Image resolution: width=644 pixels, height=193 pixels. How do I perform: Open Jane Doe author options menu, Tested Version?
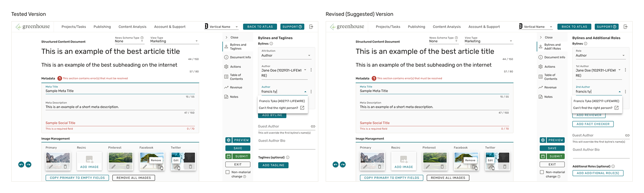[x=311, y=70]
